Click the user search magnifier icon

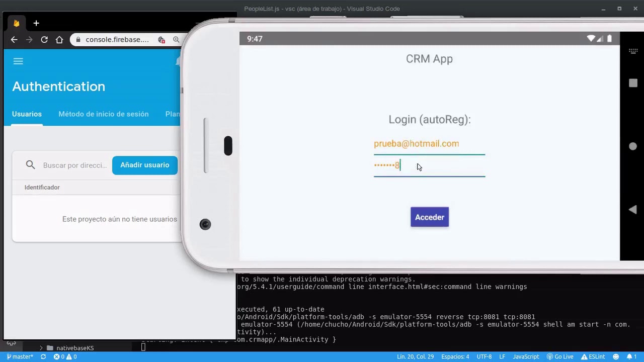(x=31, y=165)
